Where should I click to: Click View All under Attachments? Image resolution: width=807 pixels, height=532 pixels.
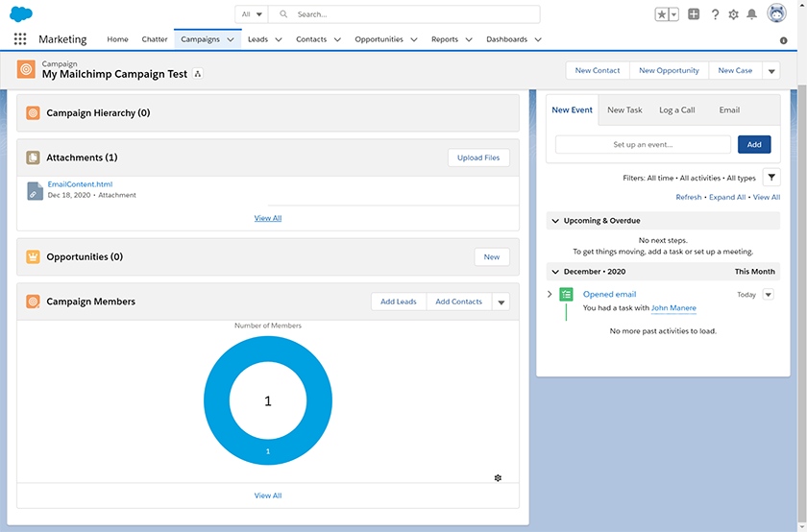coord(268,218)
